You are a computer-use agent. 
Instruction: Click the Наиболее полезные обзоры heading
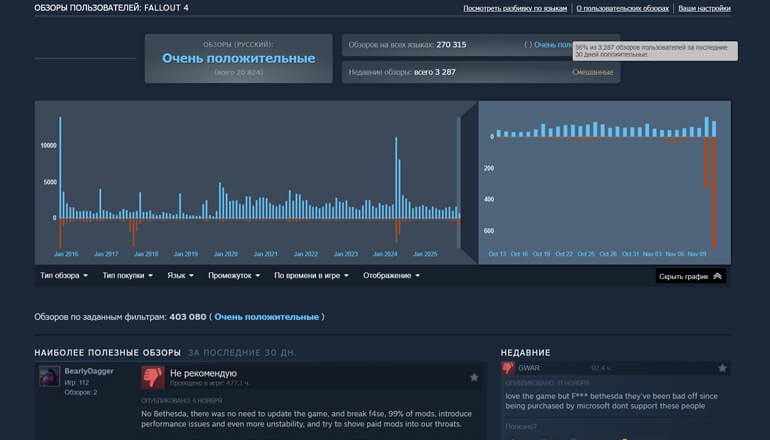click(108, 353)
